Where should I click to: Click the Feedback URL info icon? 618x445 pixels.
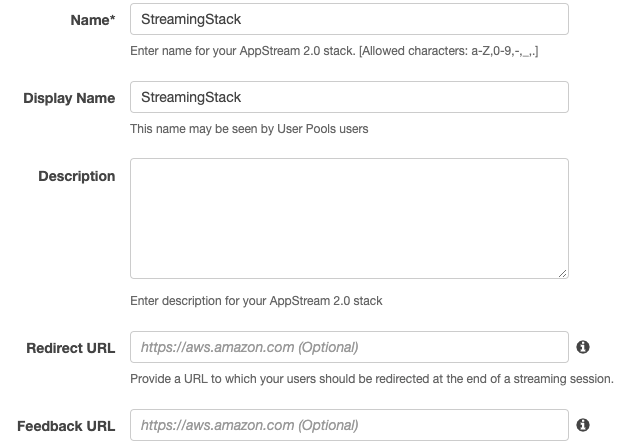click(583, 425)
